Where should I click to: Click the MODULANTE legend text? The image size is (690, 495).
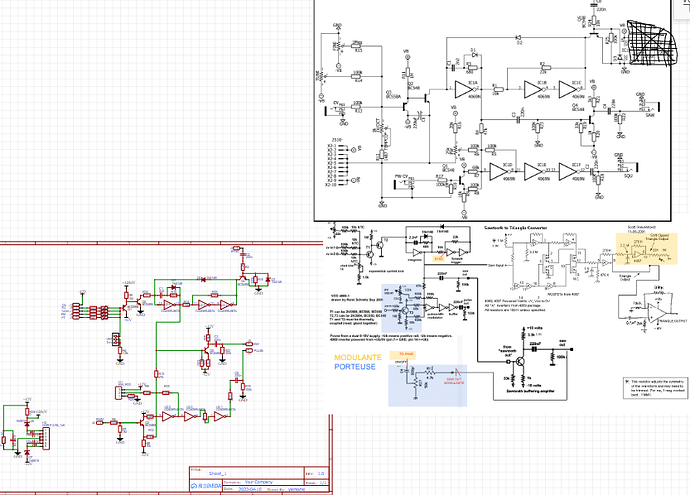358,357
